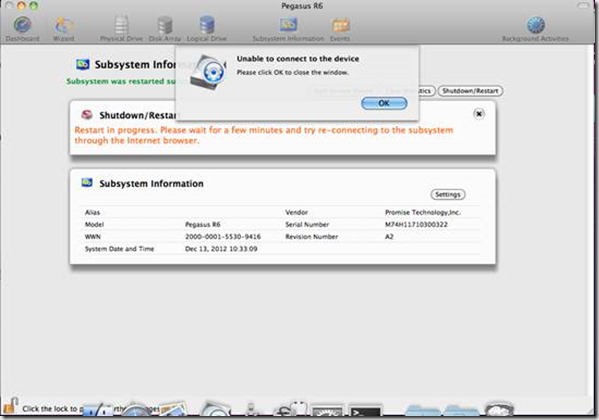Click the 'Vendor' label
Screen dimensions: 599x420
(x=296, y=212)
